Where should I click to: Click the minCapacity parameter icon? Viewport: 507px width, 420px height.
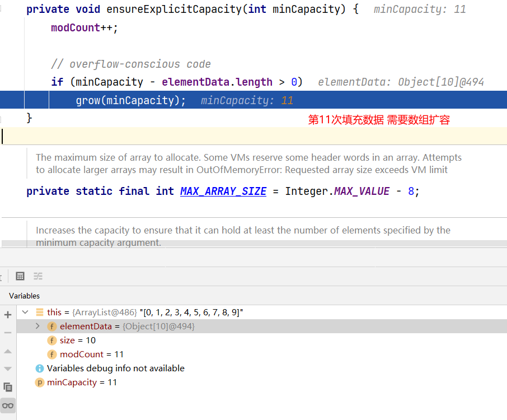39,382
